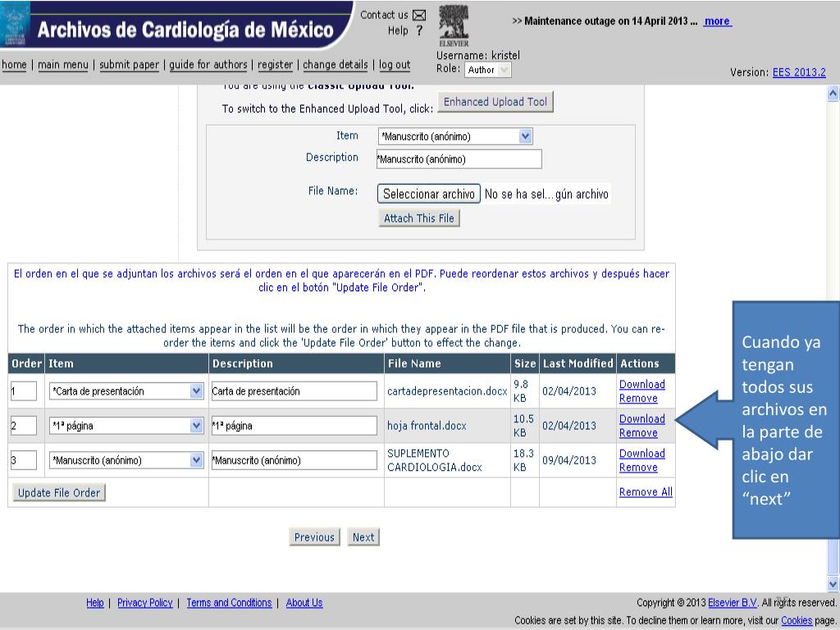Screen dimensions: 840x630
Task: Open Privacy Policy footer link
Action: (x=144, y=603)
